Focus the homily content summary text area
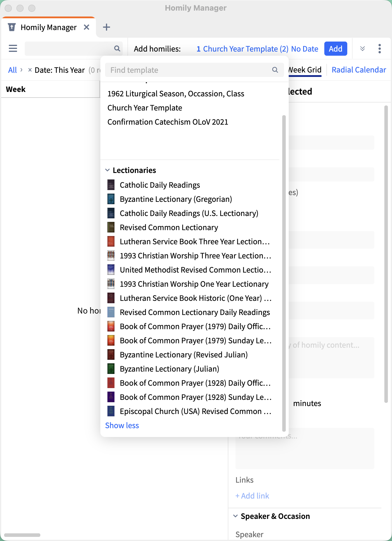Screen dimensions: 392x541 point(331,357)
